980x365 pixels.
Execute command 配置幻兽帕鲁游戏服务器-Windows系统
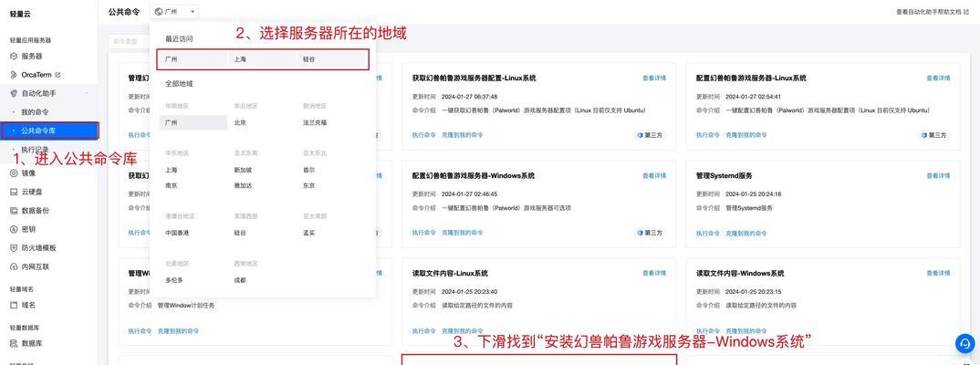pyautogui.click(x=423, y=233)
